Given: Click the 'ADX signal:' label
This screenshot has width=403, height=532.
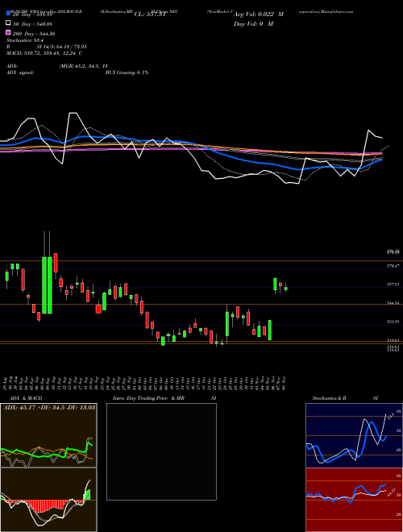Looking at the screenshot, I should [x=20, y=73].
